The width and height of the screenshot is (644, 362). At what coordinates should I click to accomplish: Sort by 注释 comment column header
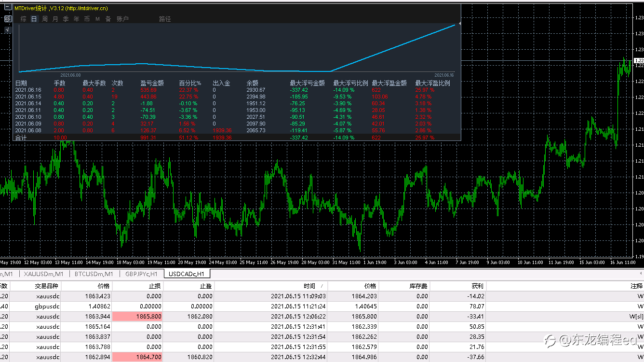click(565, 286)
